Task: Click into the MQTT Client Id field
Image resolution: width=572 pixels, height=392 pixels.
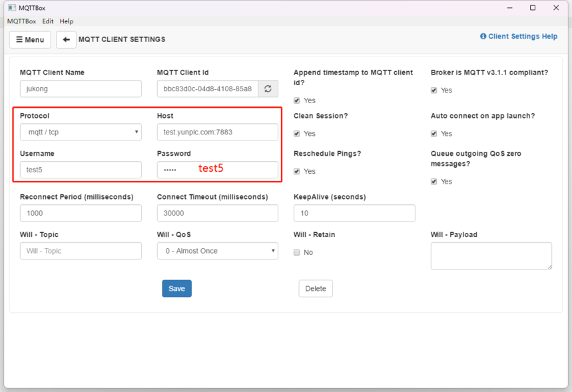Action: pos(208,89)
